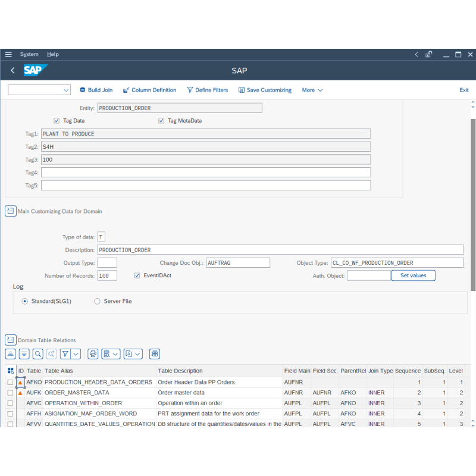
Task: Click the main vertical scrollbar thumb
Action: point(473,205)
